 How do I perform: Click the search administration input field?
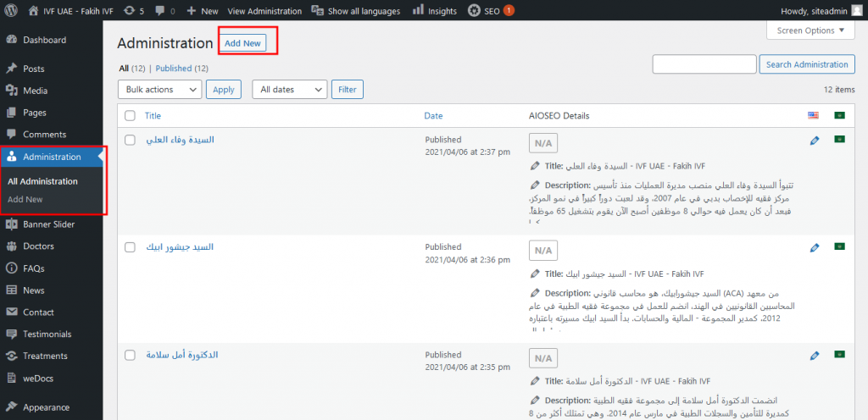point(704,64)
